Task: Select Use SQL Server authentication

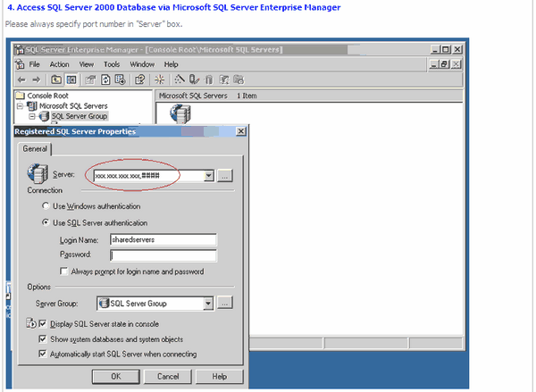Action: coord(46,222)
